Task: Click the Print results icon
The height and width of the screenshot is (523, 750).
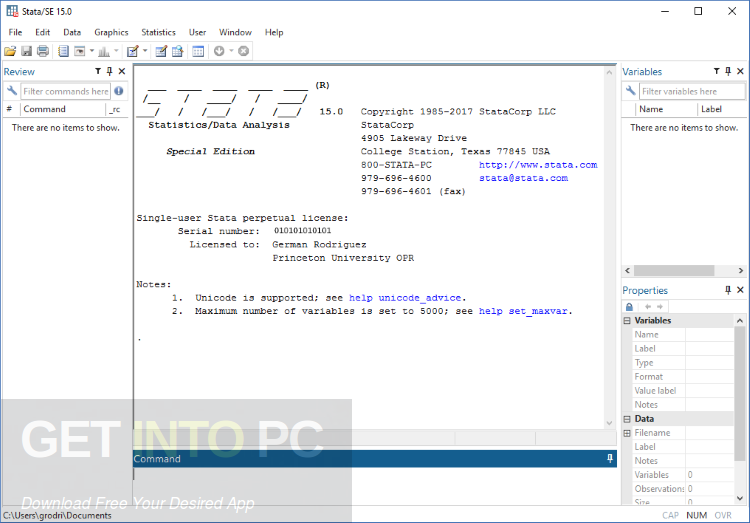Action: click(43, 51)
